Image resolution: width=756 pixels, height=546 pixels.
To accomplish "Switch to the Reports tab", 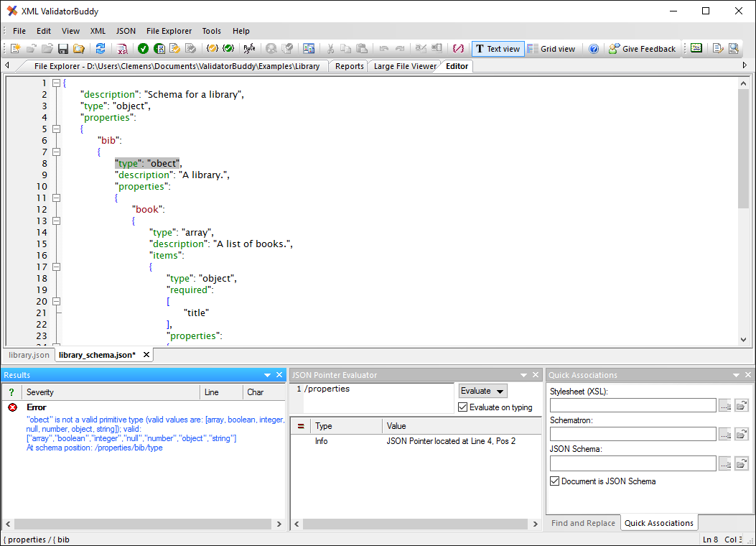I will click(349, 66).
